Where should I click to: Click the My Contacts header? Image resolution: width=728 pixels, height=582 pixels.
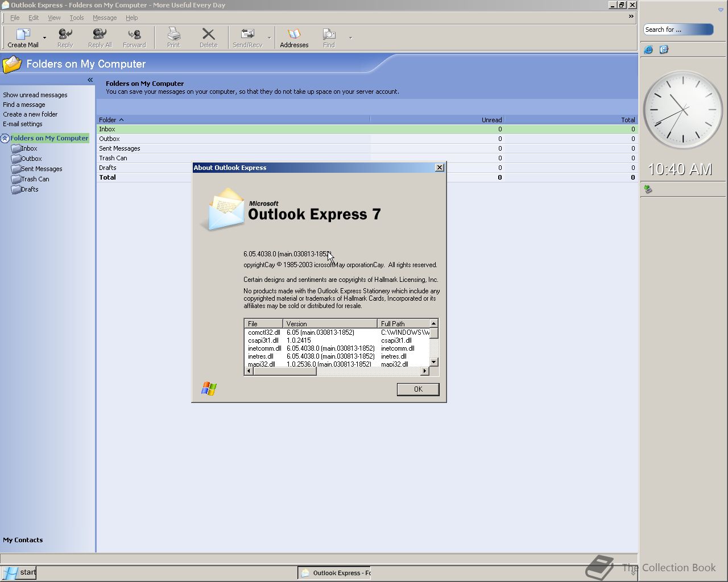[23, 540]
